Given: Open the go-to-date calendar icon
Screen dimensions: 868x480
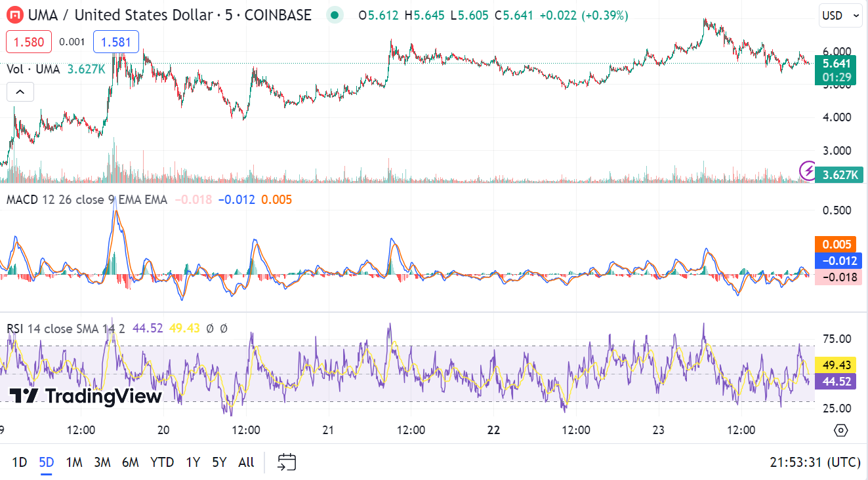Looking at the screenshot, I should [287, 462].
